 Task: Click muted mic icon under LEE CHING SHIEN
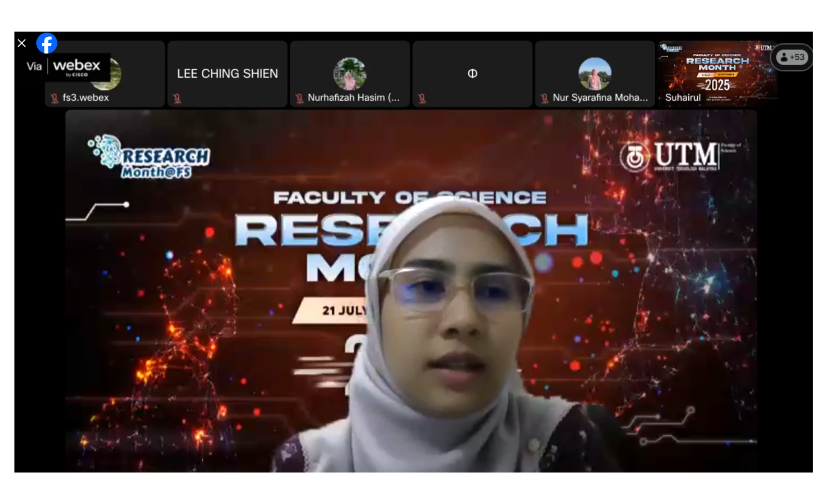pyautogui.click(x=177, y=98)
